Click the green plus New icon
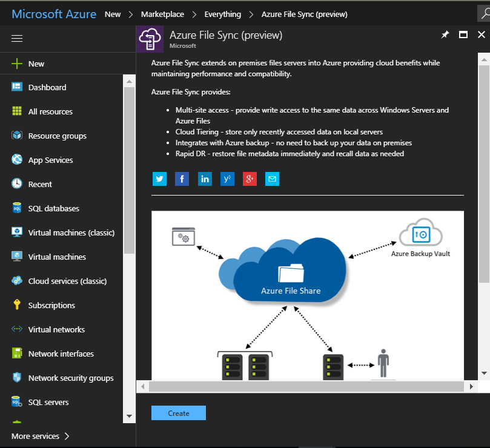This screenshot has height=448, width=490. 17,64
